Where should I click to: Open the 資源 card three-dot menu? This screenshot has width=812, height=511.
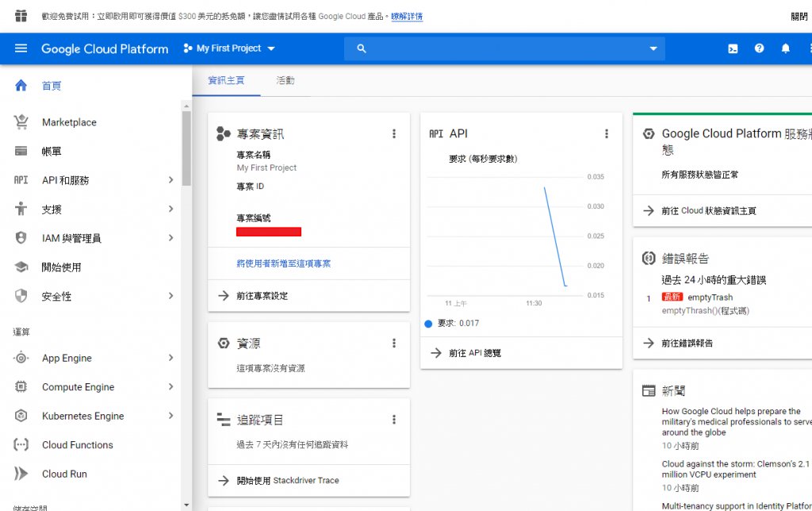pos(394,343)
